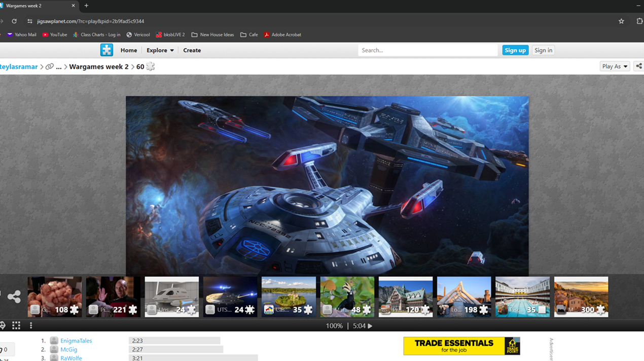644x361 pixels.
Task: Click in the Search input field
Action: click(427, 50)
